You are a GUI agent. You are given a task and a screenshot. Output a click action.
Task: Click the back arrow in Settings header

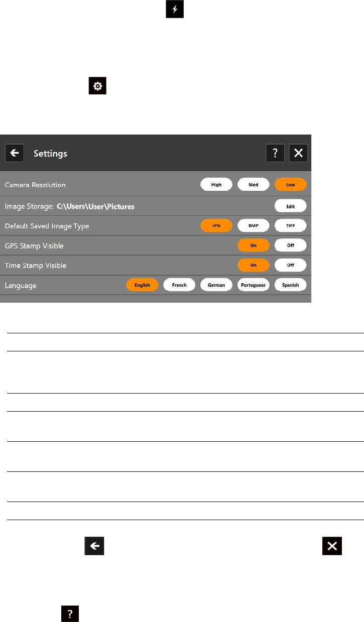(x=14, y=153)
